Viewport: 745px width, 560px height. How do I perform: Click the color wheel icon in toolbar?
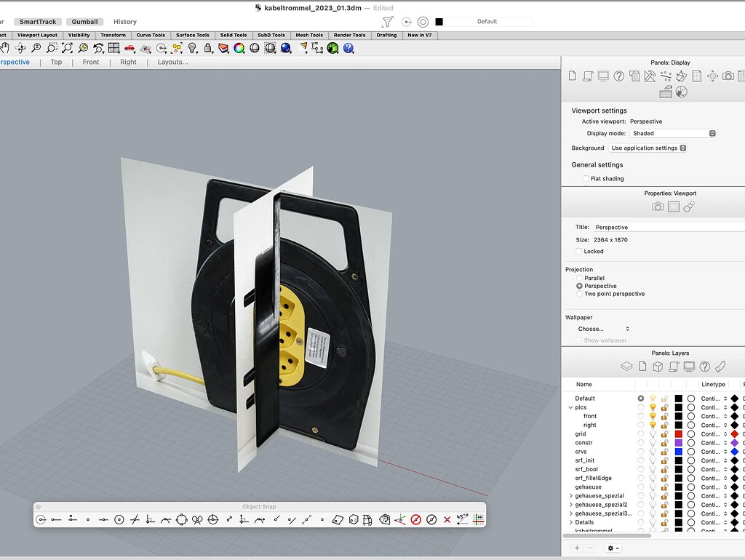(x=239, y=48)
